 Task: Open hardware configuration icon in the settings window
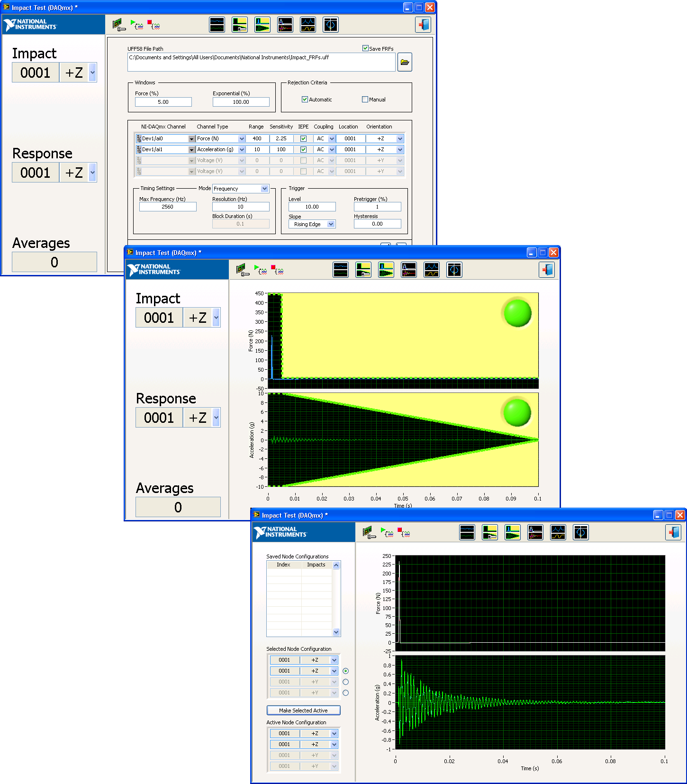(x=119, y=25)
